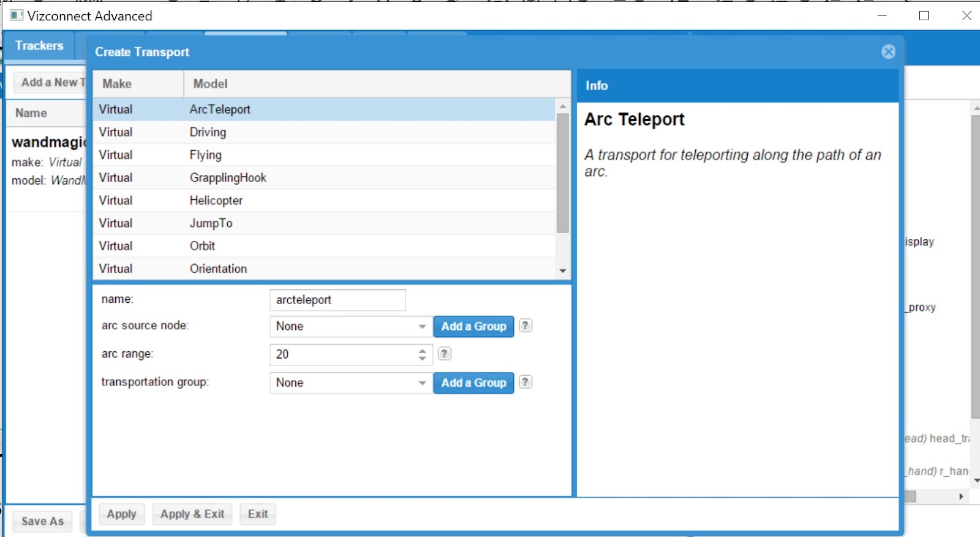Open the arc source node dropdown
The image size is (980, 537).
coord(422,327)
